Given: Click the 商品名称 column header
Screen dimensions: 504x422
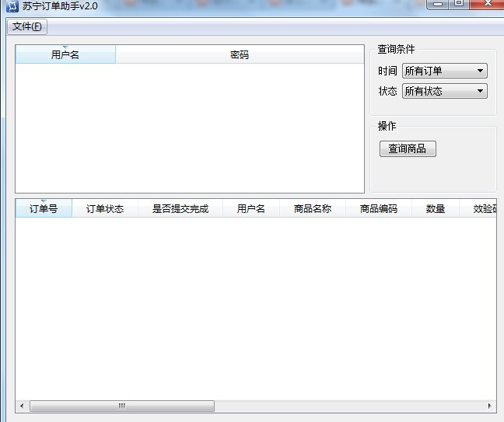Looking at the screenshot, I should click(x=313, y=208).
